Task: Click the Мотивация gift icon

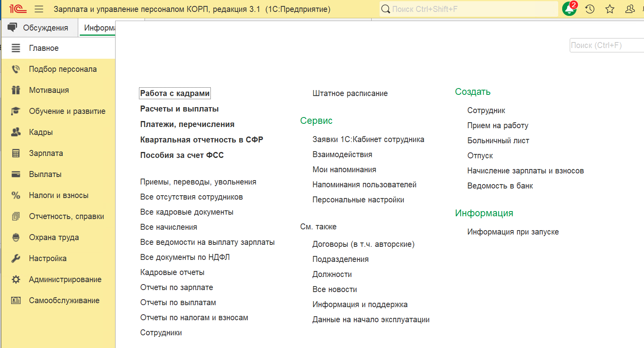Action: tap(16, 90)
